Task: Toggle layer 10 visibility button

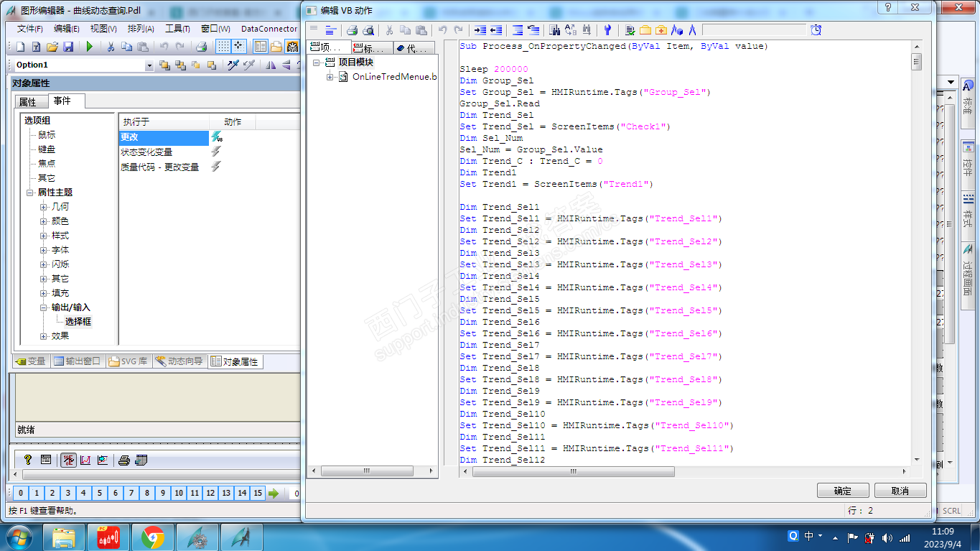Action: pos(179,494)
